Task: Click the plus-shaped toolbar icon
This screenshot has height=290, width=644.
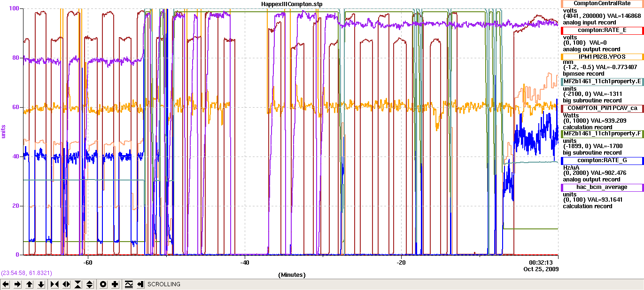Action: (115, 284)
